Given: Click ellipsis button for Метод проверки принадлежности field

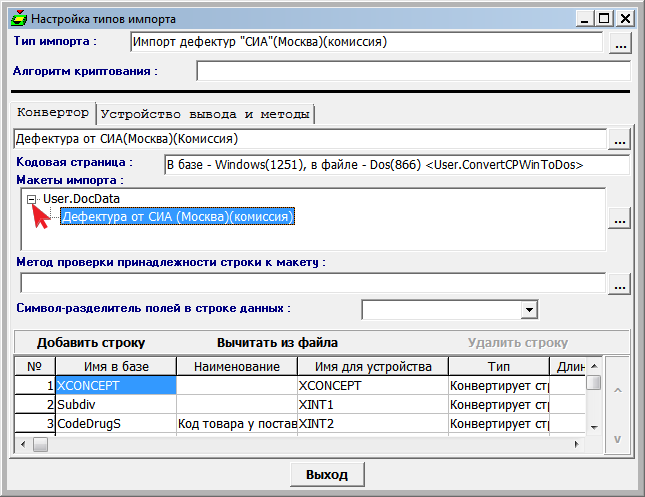Looking at the screenshot, I should coord(621,284).
